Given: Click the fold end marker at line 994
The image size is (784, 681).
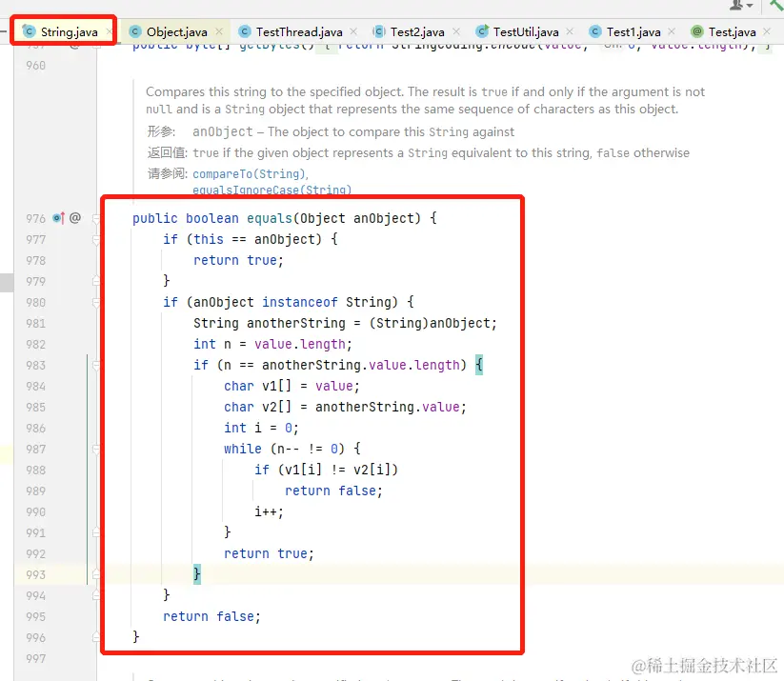Looking at the screenshot, I should pos(96,595).
